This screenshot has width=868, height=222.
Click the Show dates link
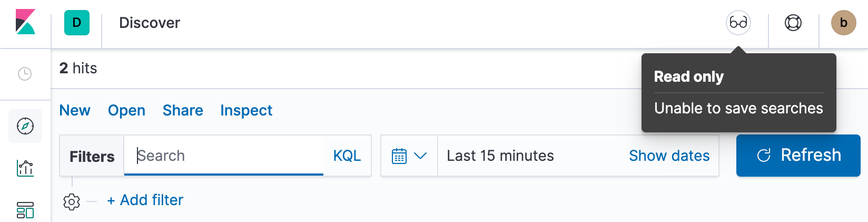[669, 156]
